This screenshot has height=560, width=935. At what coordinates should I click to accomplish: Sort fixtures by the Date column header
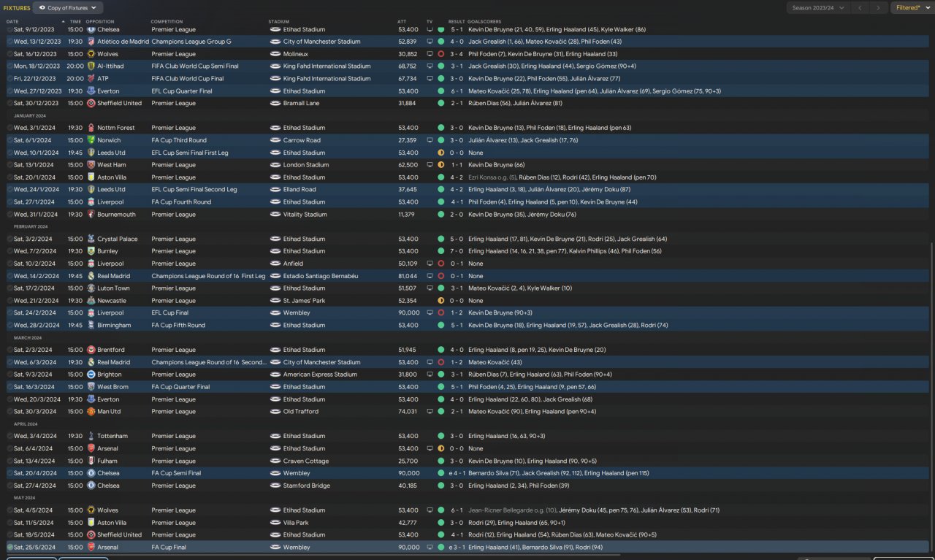point(12,21)
